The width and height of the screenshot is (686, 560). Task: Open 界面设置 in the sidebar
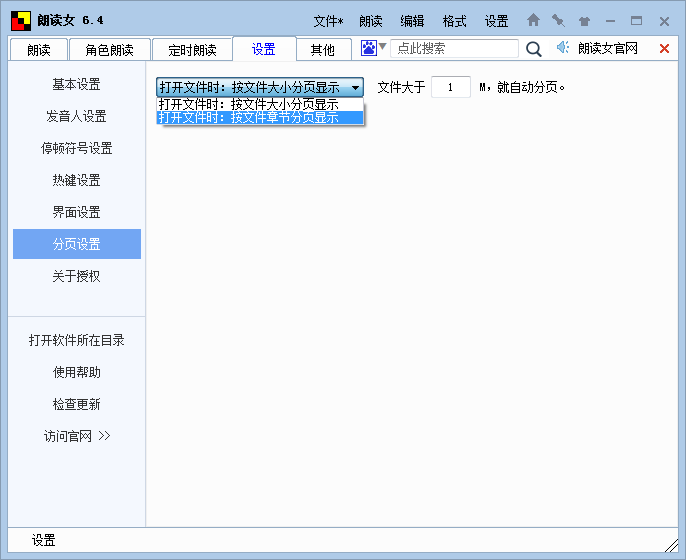point(77,212)
